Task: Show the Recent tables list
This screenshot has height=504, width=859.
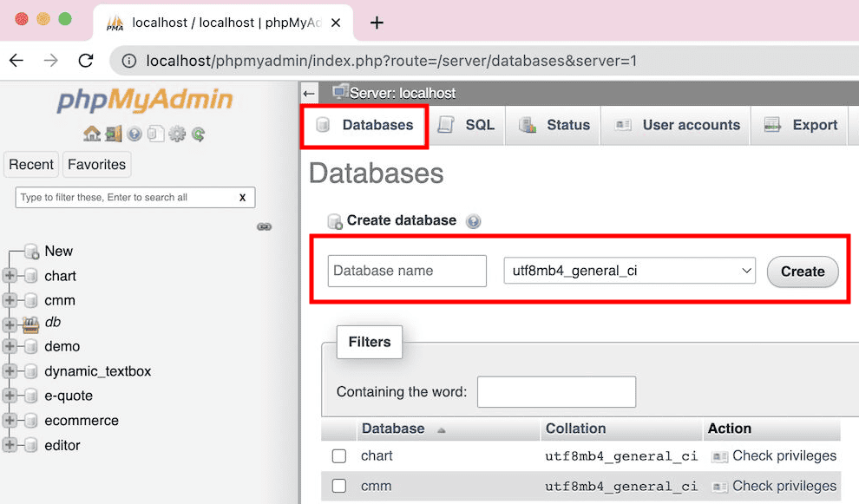Action: coord(31,164)
